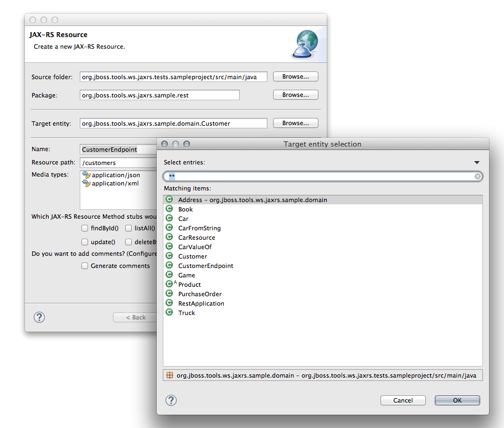The height and width of the screenshot is (428, 504).
Task: Click the class icon beside Truck
Action: [x=169, y=312]
